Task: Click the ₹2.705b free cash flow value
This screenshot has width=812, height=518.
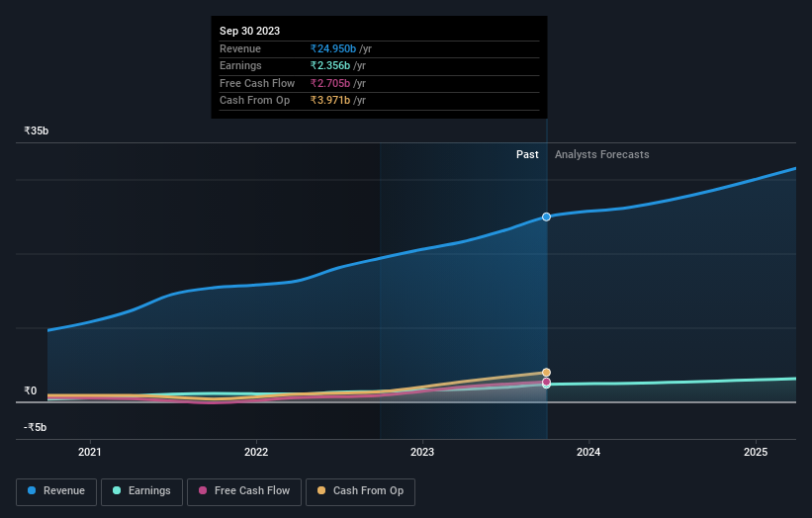Action: (330, 83)
